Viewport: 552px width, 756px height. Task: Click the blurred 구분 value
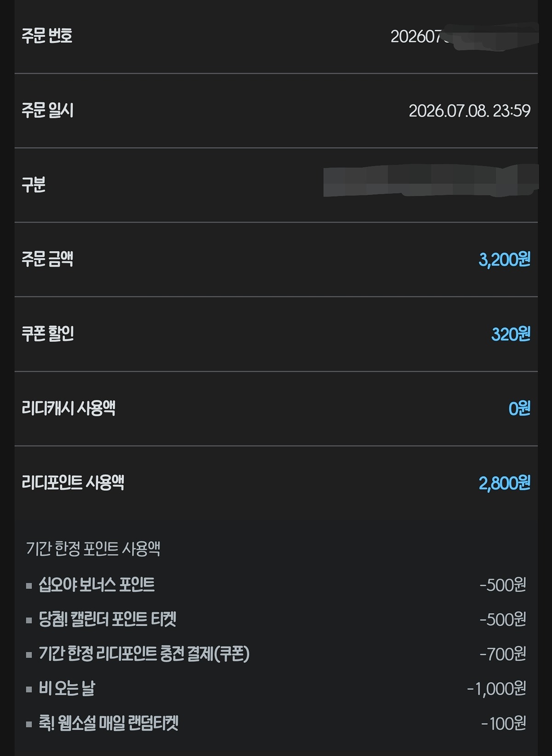click(x=431, y=181)
